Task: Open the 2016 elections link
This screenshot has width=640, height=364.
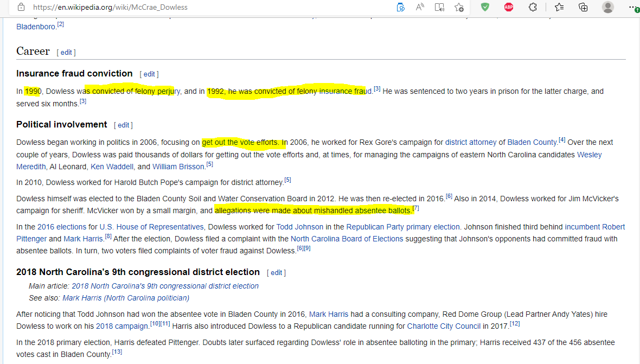Action: pos(62,226)
